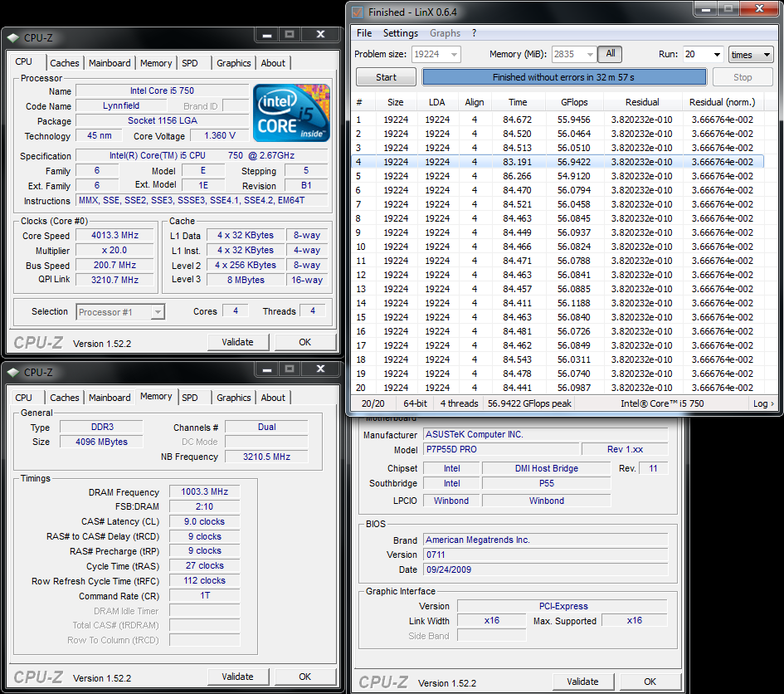Open the Graphs menu in LinX
Screen dimensions: 784x694
pyautogui.click(x=445, y=33)
